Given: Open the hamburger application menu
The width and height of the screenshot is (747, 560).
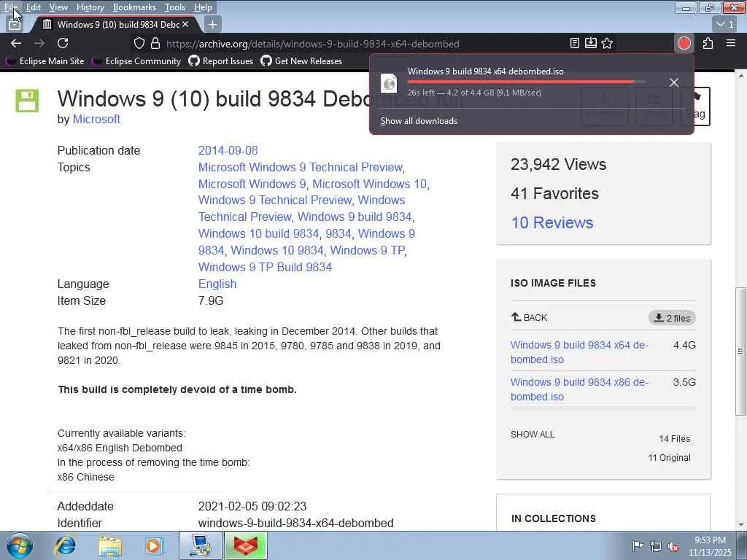Looking at the screenshot, I should [731, 43].
